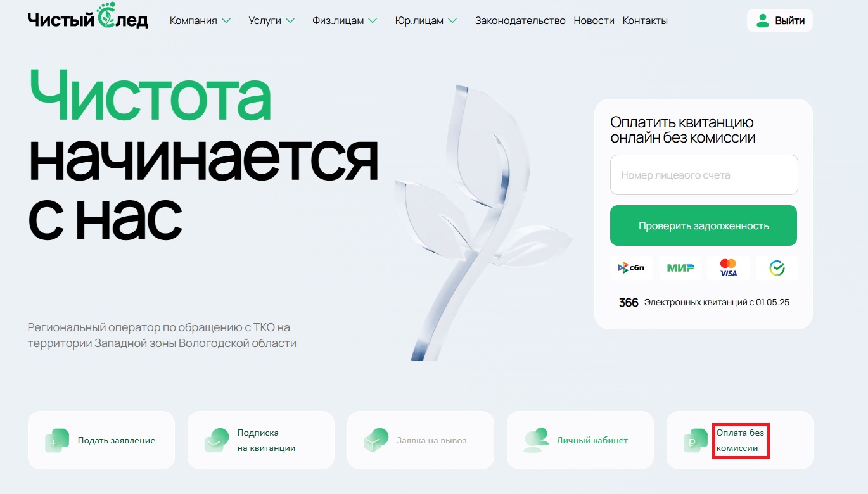This screenshot has height=494, width=868.
Task: Click the Заявка на вывоз box icon
Action: [x=376, y=440]
